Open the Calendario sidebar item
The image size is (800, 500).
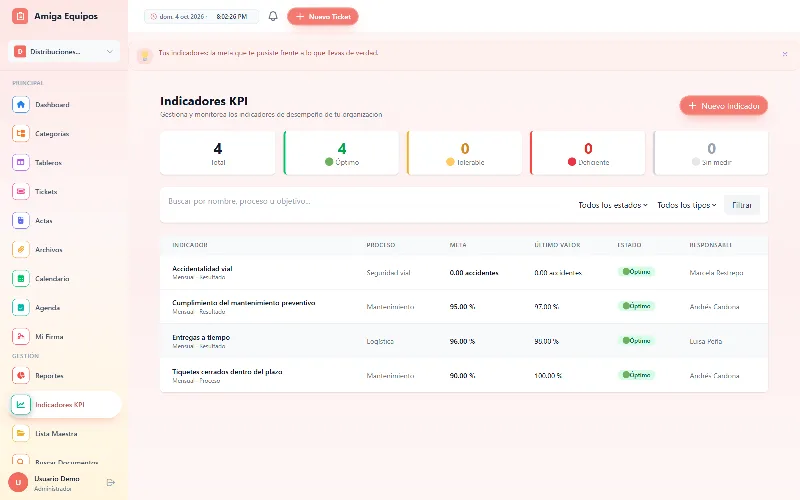(64, 279)
